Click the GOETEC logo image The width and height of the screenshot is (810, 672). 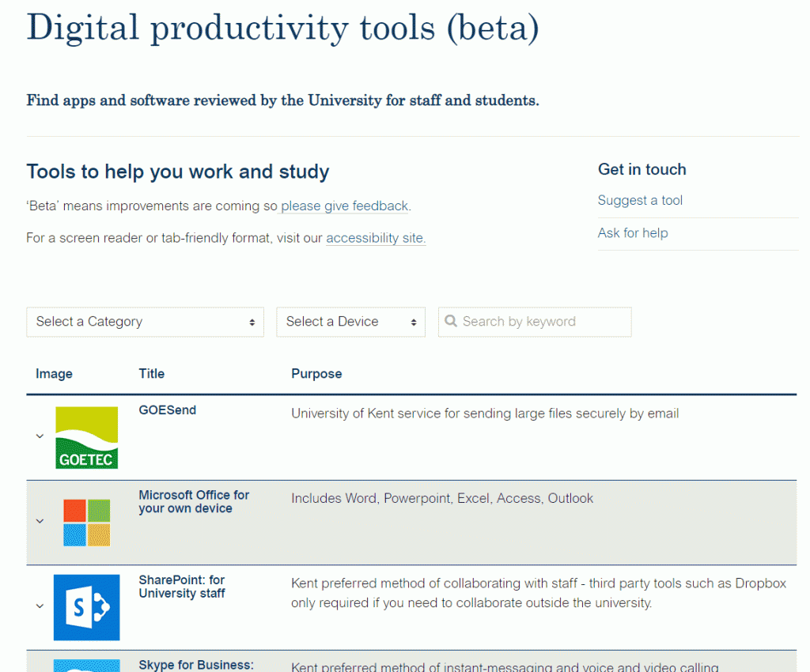[86, 437]
